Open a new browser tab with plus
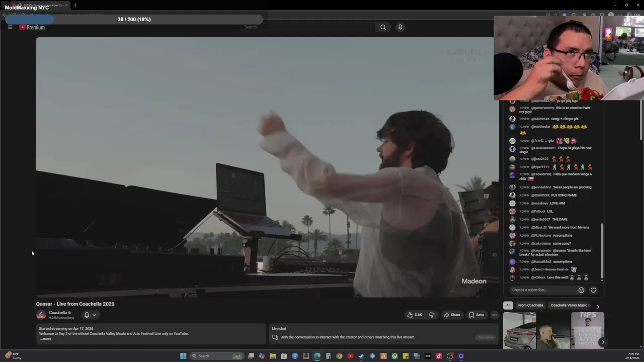The image size is (644, 362). (75, 5)
